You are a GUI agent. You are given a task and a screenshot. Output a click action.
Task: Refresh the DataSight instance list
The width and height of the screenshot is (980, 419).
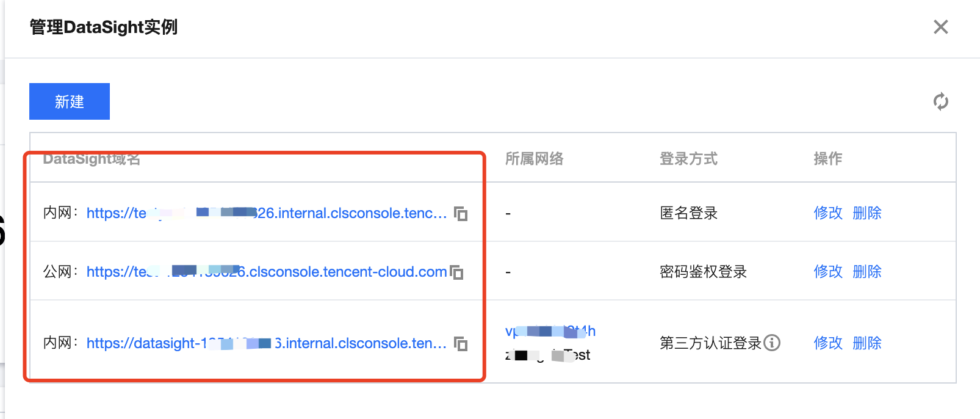point(940,101)
